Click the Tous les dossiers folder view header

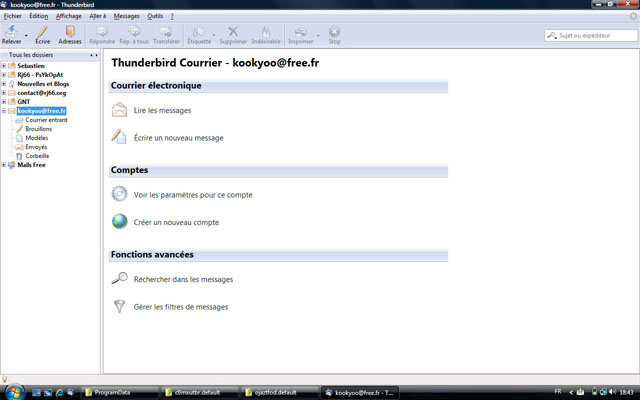click(x=31, y=55)
